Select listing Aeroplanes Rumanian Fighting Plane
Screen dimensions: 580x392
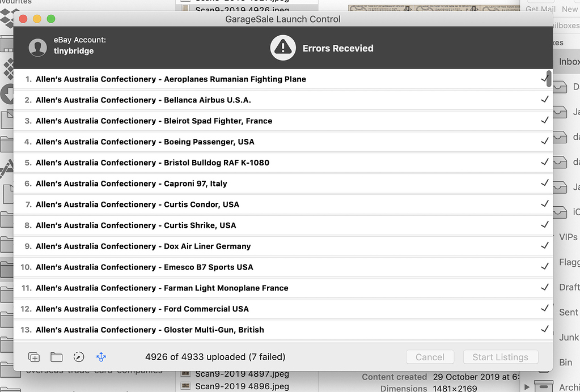pyautogui.click(x=283, y=79)
